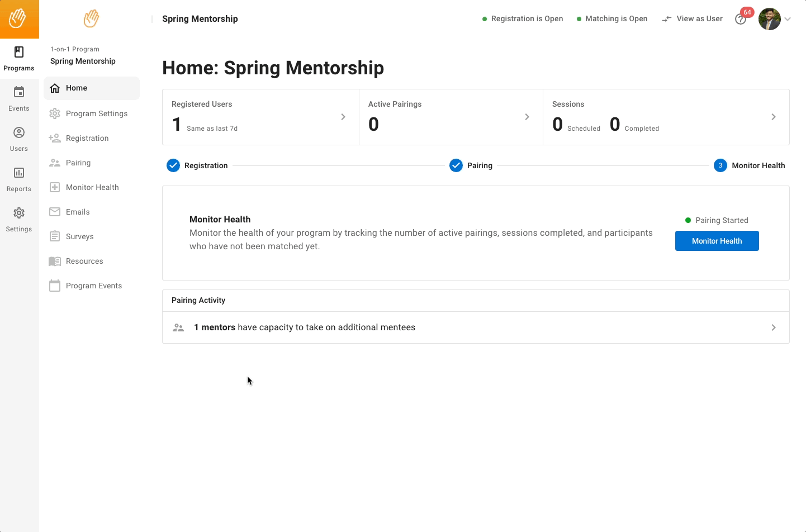
Task: Expand Active Pairings card chevron
Action: [527, 117]
